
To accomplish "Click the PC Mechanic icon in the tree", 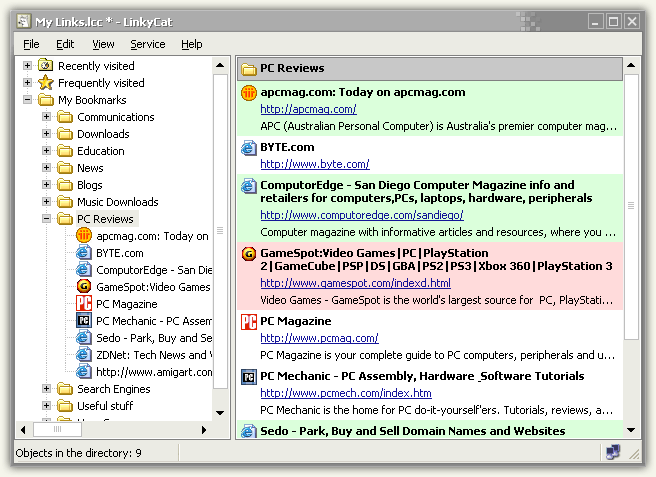I will [84, 321].
